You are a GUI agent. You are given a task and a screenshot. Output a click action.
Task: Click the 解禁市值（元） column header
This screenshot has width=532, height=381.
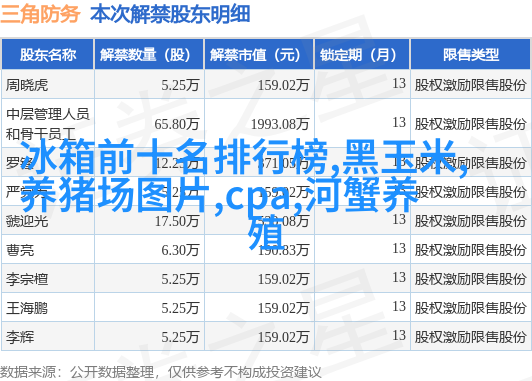tap(259, 55)
